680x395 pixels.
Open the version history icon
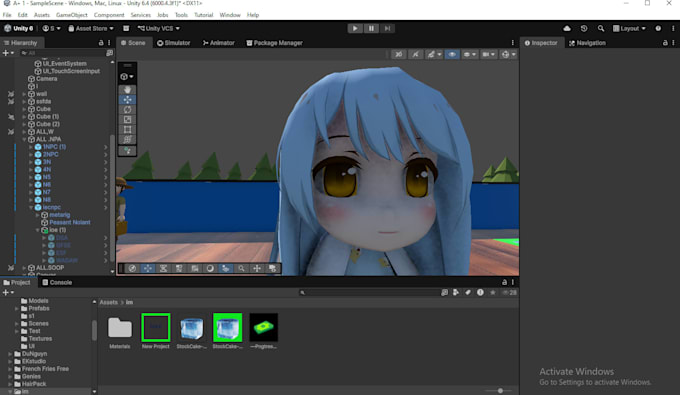(584, 28)
